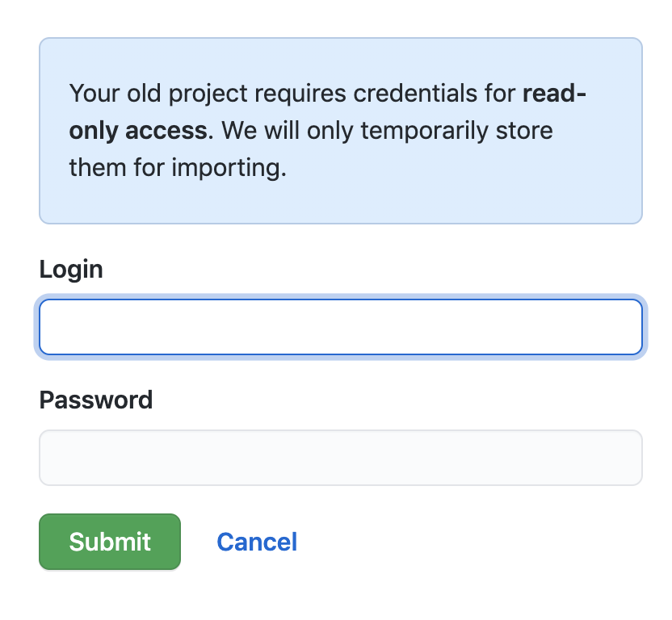Focus the Login text field

point(341,327)
